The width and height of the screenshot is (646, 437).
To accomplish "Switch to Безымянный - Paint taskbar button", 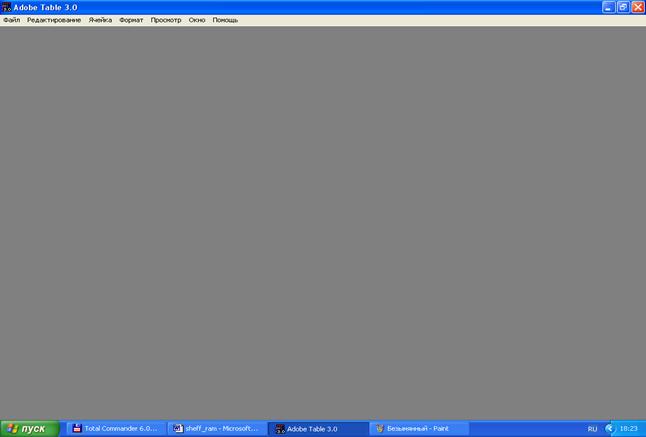I will click(x=418, y=428).
